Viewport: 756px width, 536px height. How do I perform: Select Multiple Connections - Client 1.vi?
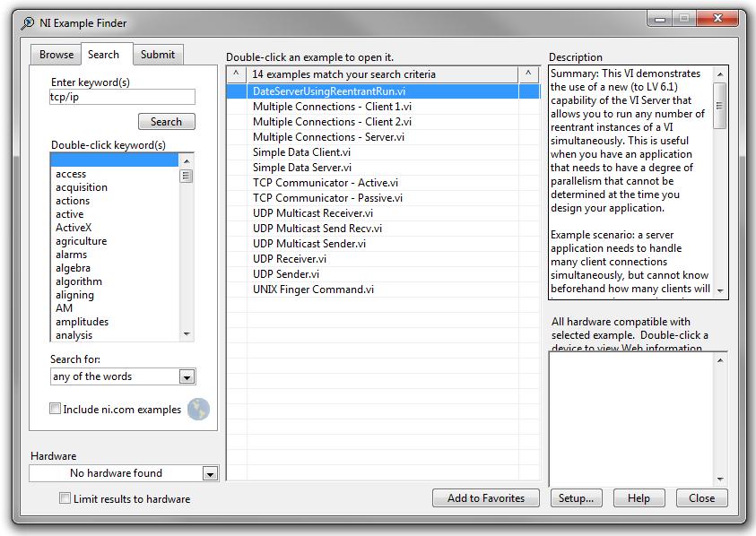pyautogui.click(x=383, y=107)
